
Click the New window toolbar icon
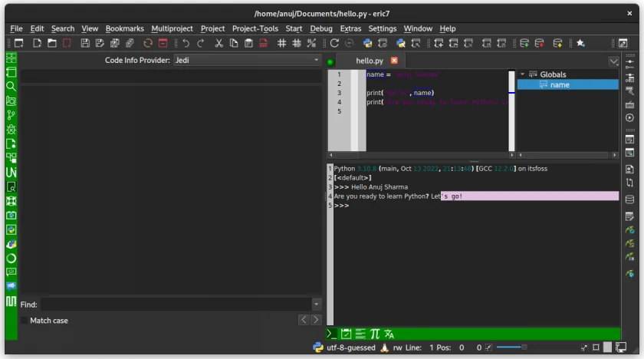click(x=19, y=43)
